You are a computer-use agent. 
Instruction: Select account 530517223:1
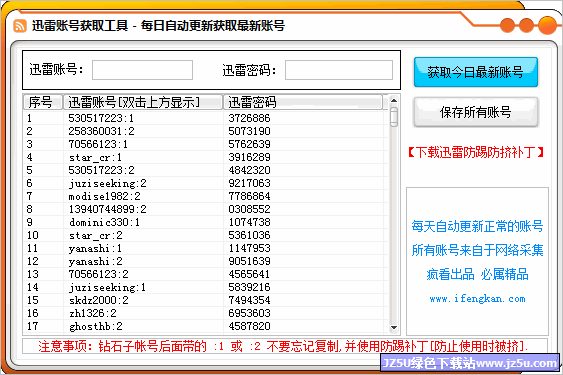[x=101, y=118]
